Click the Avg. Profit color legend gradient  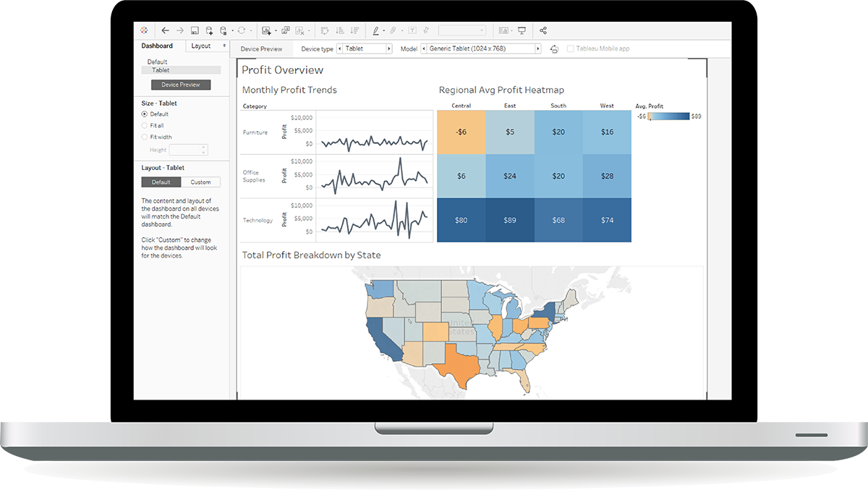coord(669,116)
